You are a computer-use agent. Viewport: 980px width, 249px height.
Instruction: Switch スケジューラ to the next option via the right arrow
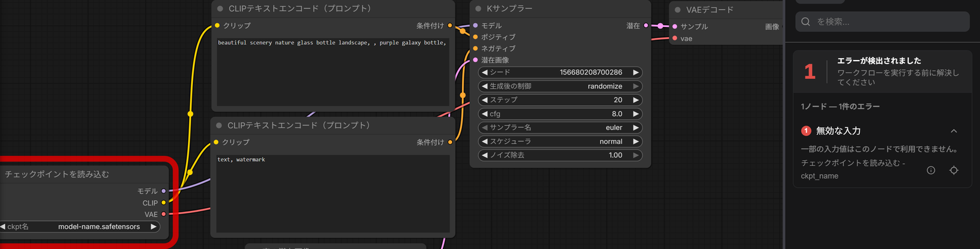[636, 141]
